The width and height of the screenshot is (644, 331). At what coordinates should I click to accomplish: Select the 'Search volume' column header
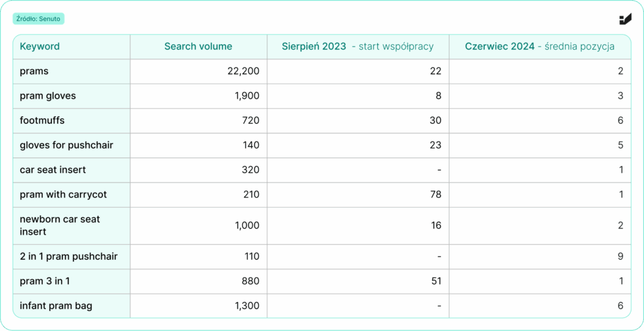[x=198, y=47]
